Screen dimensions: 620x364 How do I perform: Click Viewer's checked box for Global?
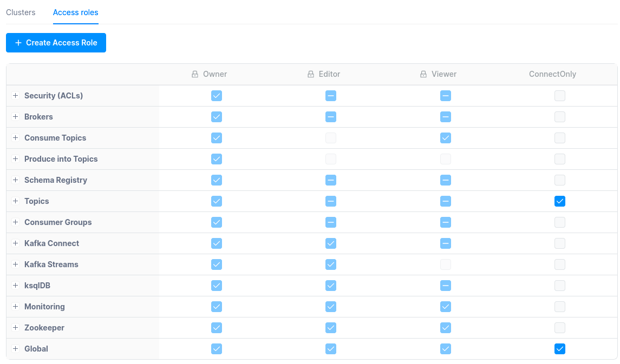click(446, 349)
